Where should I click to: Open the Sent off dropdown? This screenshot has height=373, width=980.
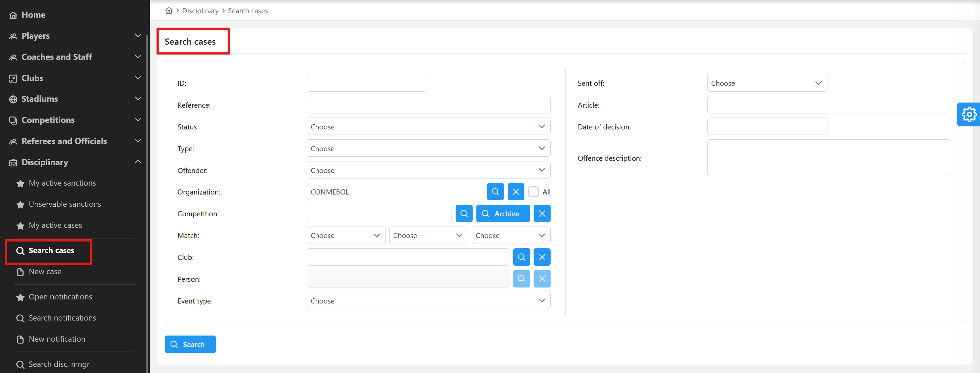[x=766, y=83]
